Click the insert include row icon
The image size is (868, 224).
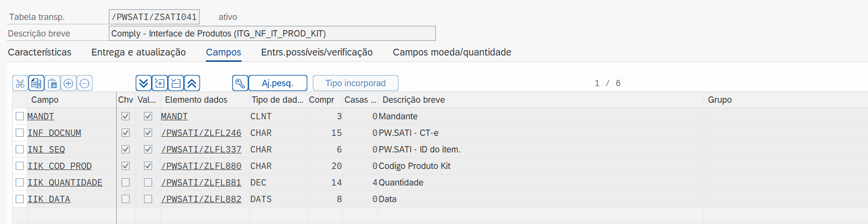160,83
